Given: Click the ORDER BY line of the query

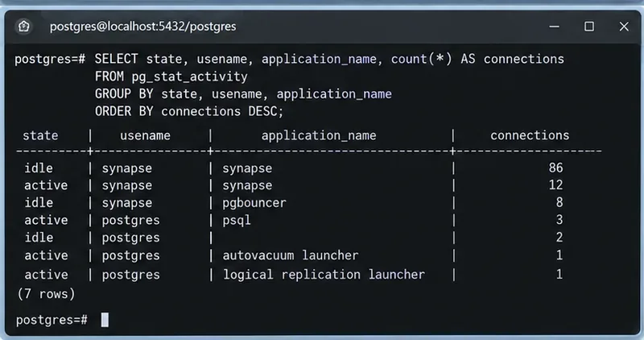Looking at the screenshot, I should [x=189, y=111].
